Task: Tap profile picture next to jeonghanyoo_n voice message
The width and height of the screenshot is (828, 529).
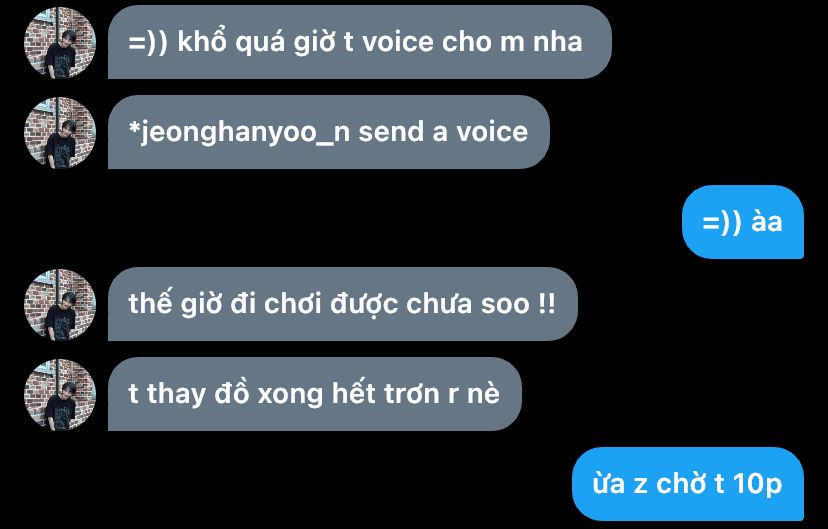Action: (x=60, y=133)
